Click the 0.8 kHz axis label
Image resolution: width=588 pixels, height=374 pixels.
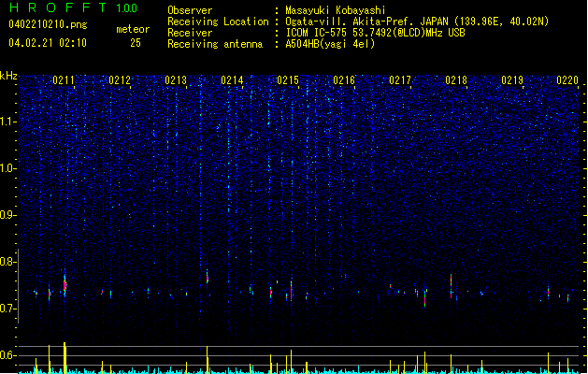pyautogui.click(x=8, y=262)
